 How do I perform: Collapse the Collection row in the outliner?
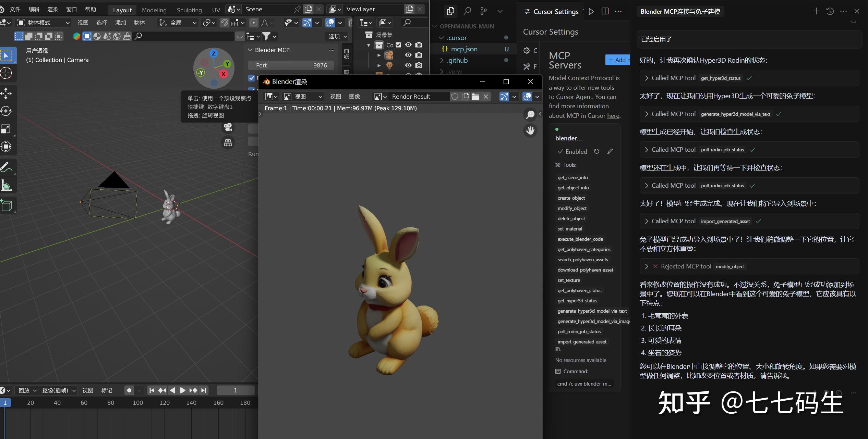point(368,45)
